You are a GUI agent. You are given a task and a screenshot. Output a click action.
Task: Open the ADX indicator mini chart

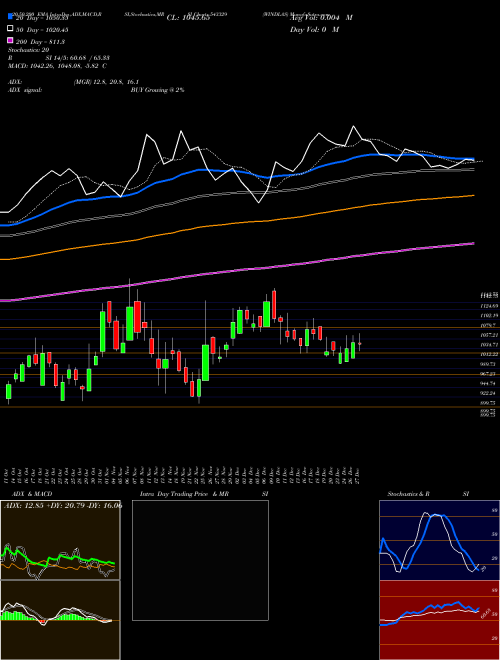60,540
